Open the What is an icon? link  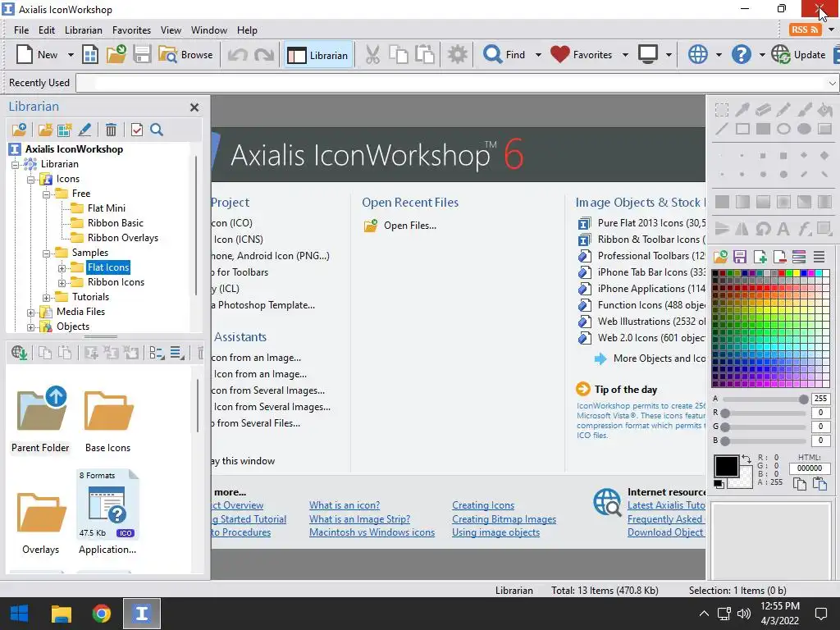(345, 505)
